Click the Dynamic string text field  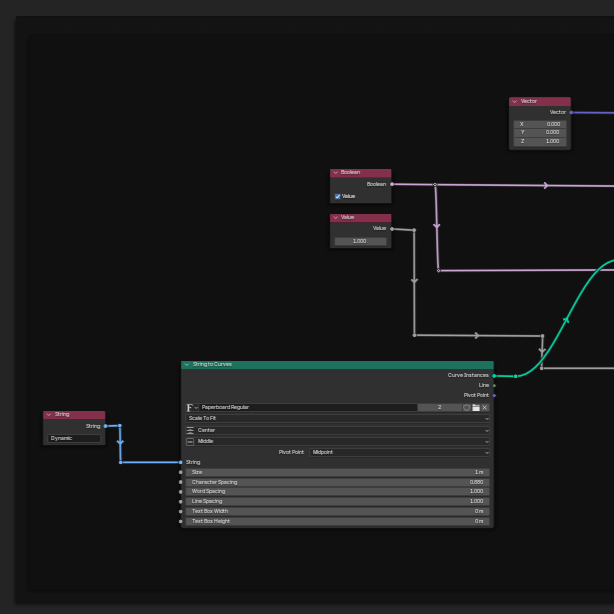[x=74, y=439]
